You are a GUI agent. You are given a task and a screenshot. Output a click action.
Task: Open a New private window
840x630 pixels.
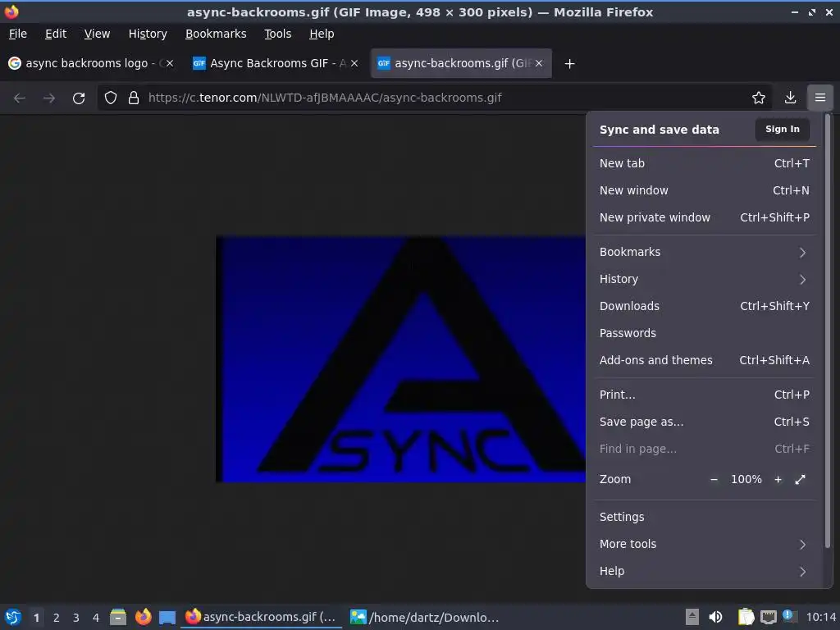[705, 217]
